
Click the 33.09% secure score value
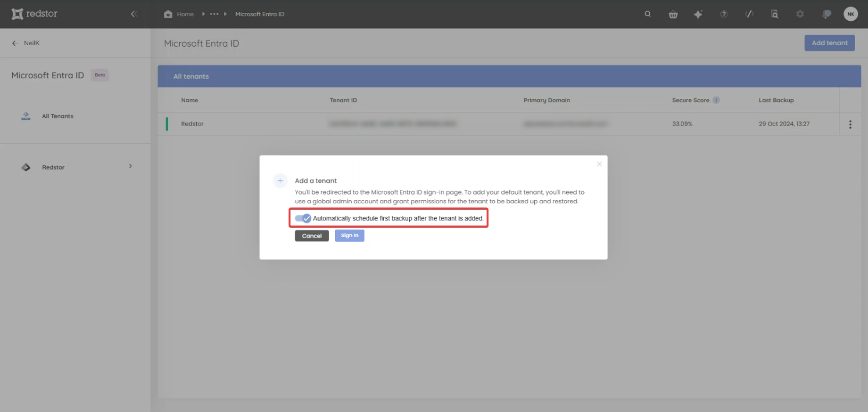(682, 124)
